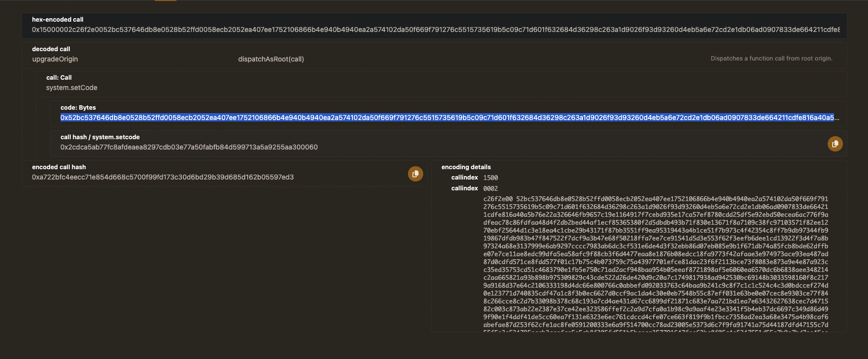Click the hex-encoded call input field
This screenshot has width=868, height=359.
pyautogui.click(x=435, y=30)
